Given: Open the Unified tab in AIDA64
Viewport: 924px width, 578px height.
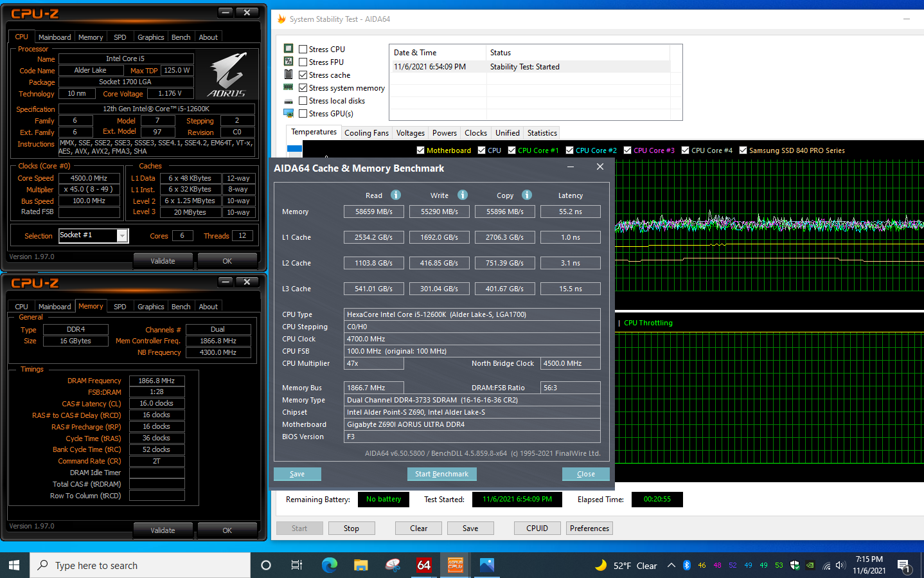Looking at the screenshot, I should pos(507,133).
